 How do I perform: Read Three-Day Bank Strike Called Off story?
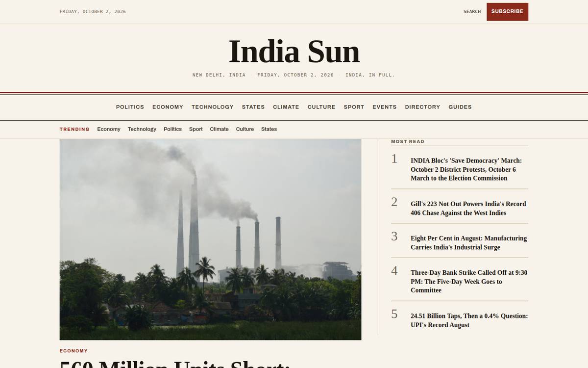(x=469, y=281)
